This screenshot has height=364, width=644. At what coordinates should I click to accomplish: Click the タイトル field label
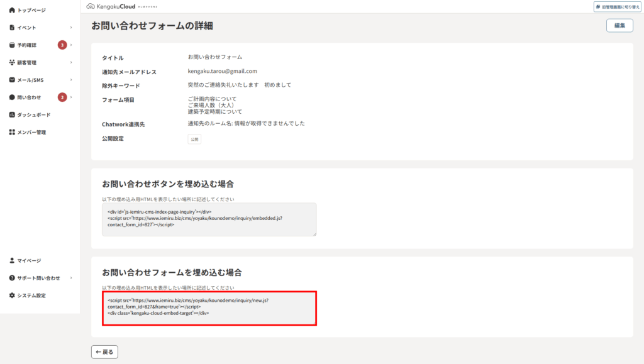tap(113, 58)
